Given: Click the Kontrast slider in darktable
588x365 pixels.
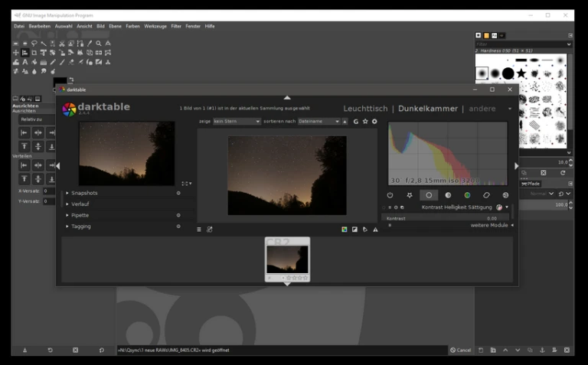Looking at the screenshot, I should (446, 218).
